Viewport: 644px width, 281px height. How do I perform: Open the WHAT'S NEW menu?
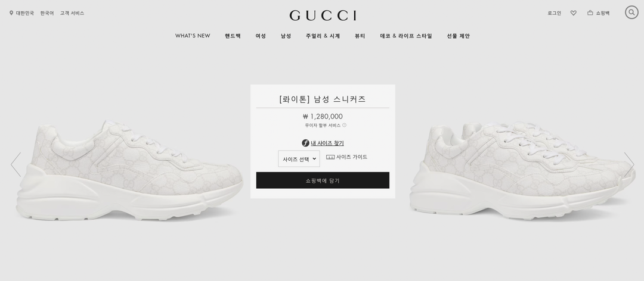(193, 36)
